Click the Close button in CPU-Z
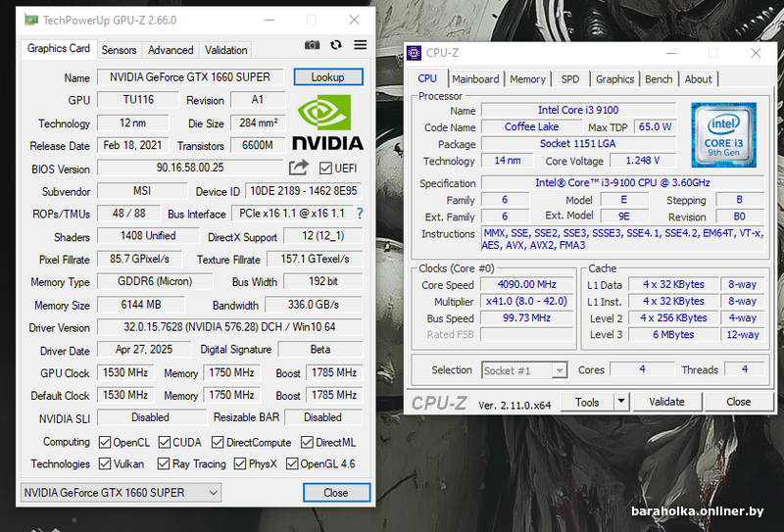Screen dimensions: 784x532 [739, 402]
